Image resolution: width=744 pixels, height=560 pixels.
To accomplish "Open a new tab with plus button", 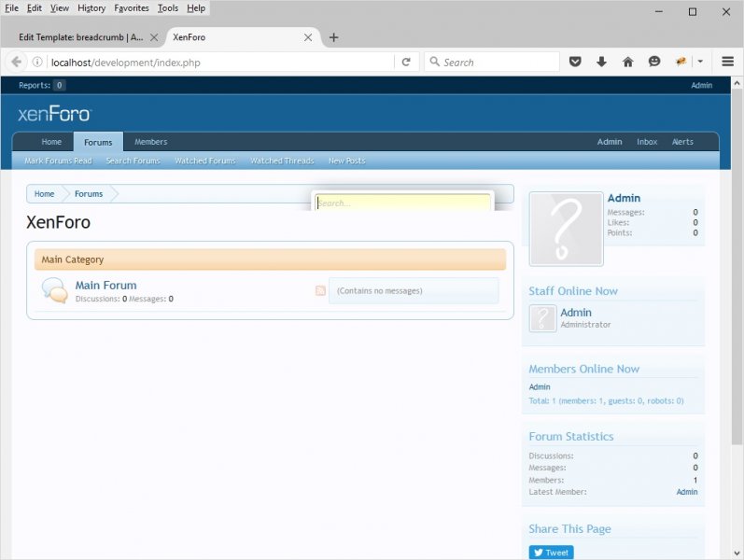I will 333,37.
